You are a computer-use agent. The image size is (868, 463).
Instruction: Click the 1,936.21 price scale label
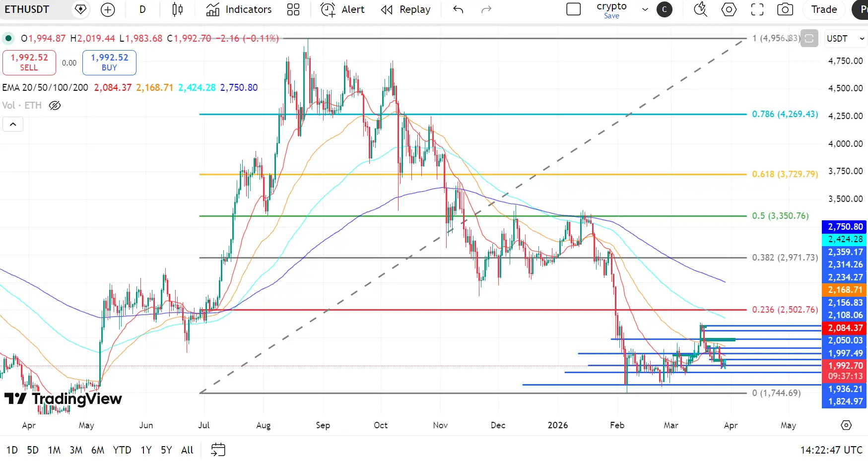point(845,390)
